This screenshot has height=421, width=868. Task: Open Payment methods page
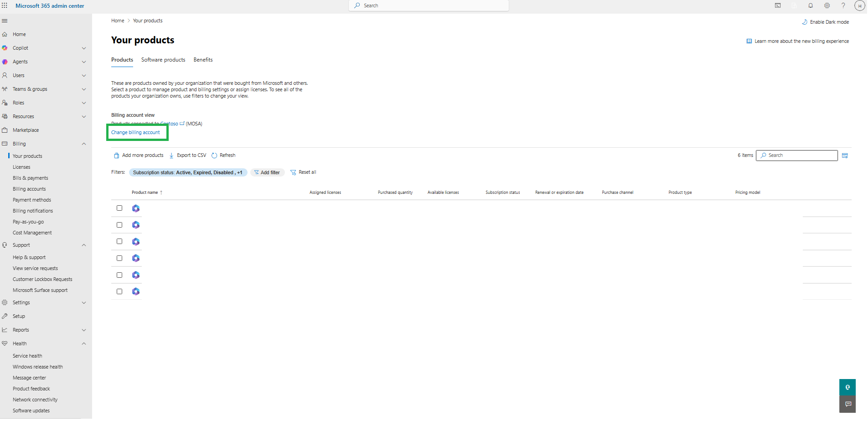click(32, 200)
